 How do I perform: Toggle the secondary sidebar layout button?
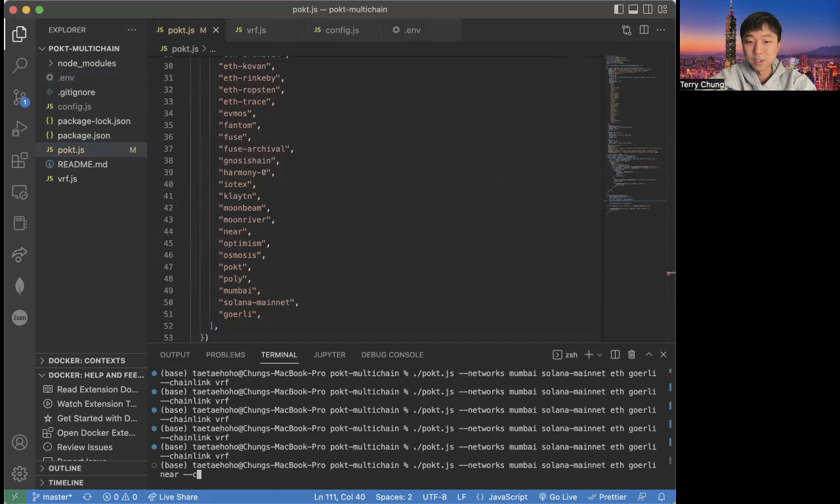[x=648, y=9]
